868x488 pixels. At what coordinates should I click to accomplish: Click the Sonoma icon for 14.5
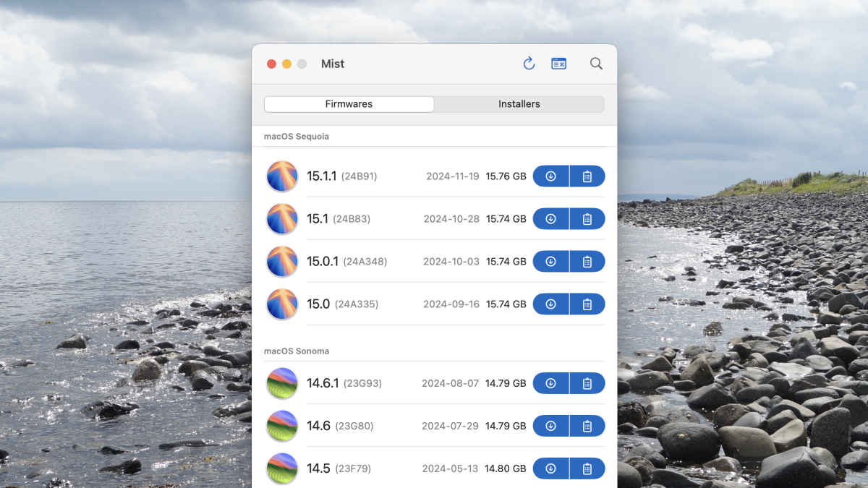[282, 468]
